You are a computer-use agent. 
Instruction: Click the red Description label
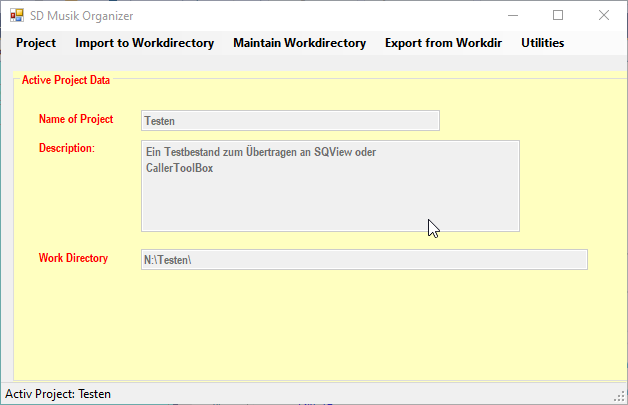(67, 148)
